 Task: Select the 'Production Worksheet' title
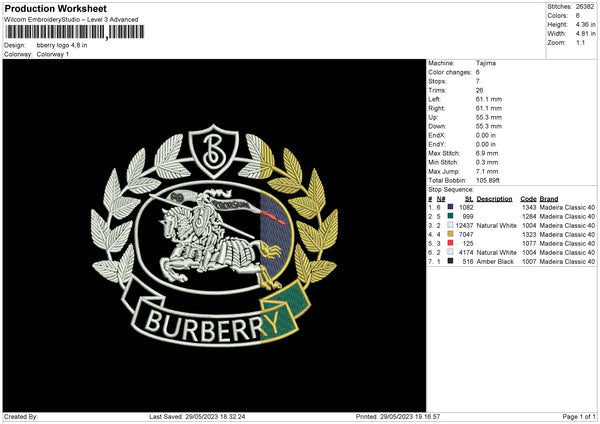click(55, 8)
